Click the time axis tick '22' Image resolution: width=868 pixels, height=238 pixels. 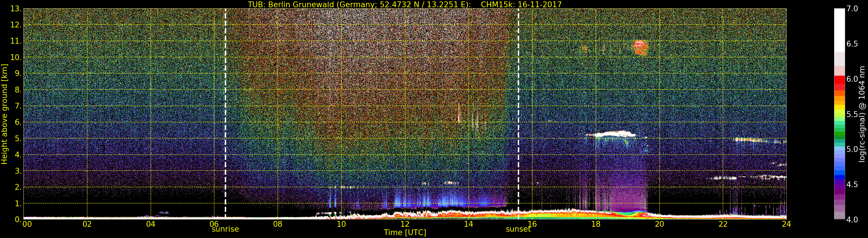coord(723,224)
